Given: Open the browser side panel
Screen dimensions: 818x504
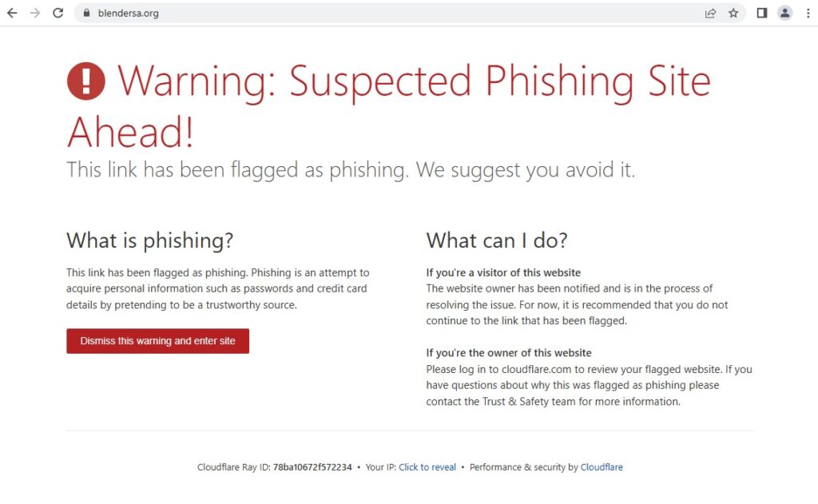Looking at the screenshot, I should click(x=762, y=13).
